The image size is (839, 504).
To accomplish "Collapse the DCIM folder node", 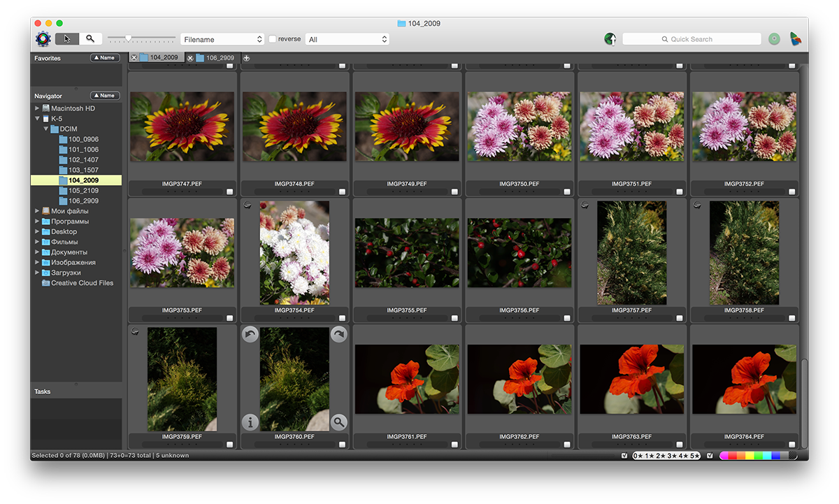I will point(46,129).
